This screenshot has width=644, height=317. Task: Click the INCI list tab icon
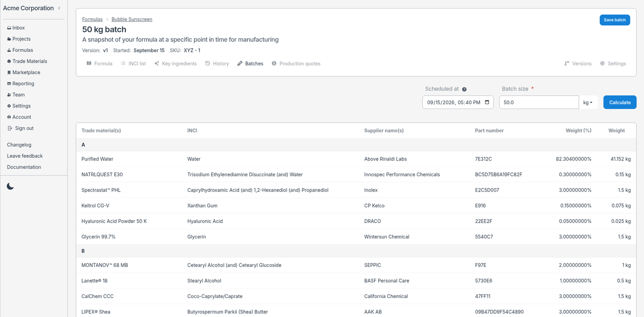pos(123,64)
